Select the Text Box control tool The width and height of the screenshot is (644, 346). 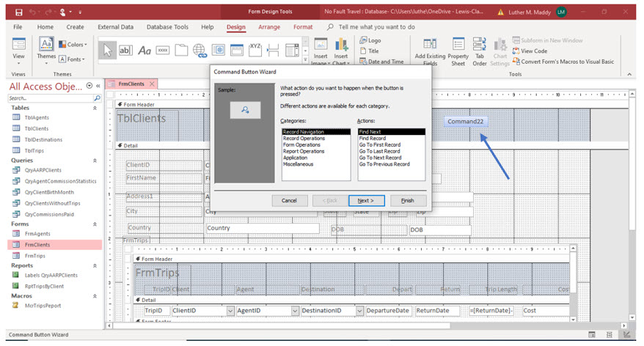(125, 51)
